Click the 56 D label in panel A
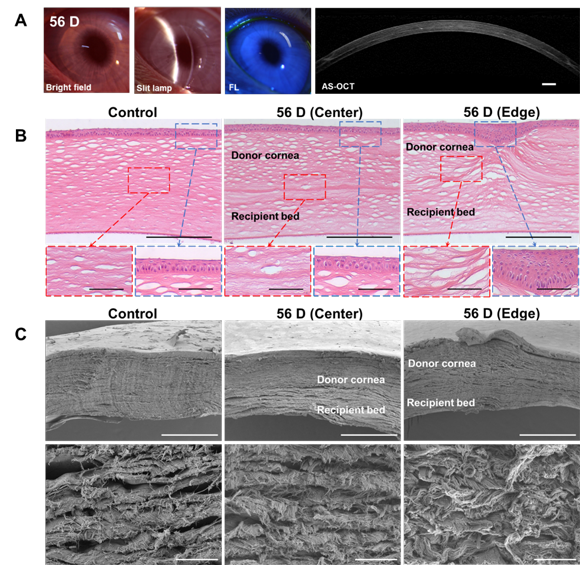This screenshot has width=580, height=565. pos(64,22)
